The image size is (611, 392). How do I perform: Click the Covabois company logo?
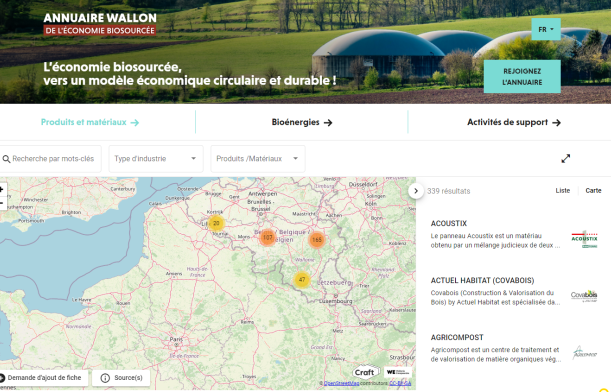tap(584, 296)
